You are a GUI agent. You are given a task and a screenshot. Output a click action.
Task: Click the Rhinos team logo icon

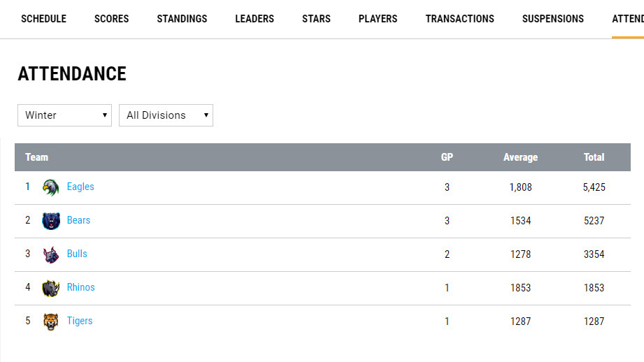click(50, 288)
